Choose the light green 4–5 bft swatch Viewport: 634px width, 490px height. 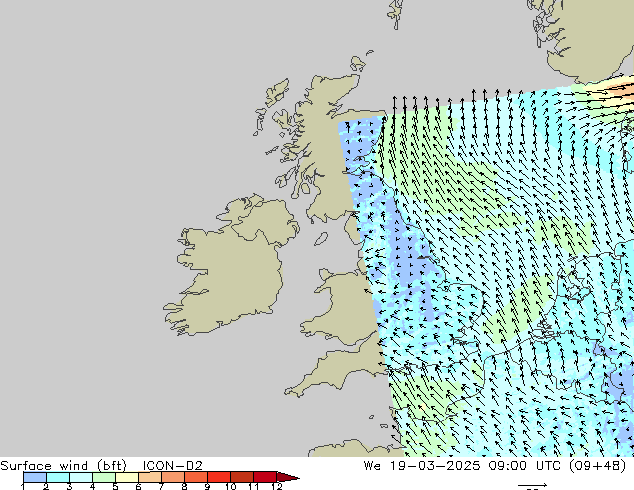click(x=104, y=477)
